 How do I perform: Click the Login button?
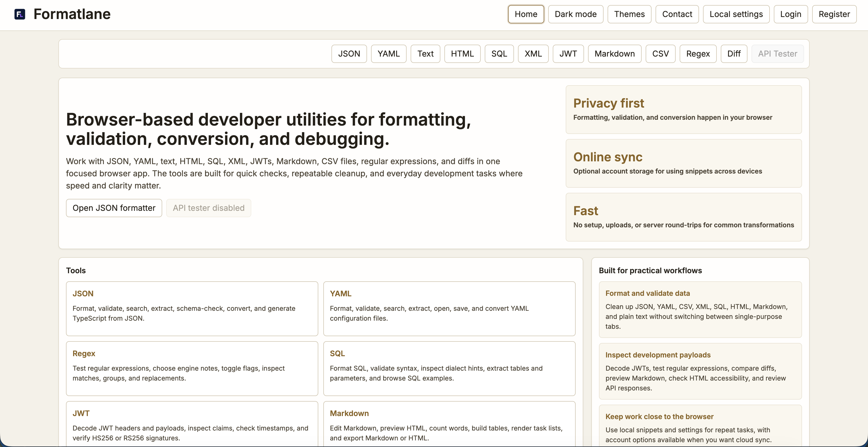tap(791, 14)
